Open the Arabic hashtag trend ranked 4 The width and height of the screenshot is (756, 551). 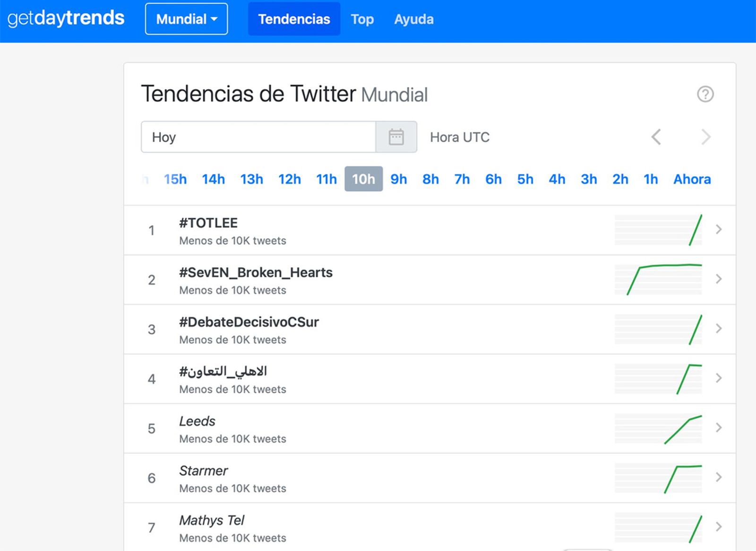click(223, 371)
